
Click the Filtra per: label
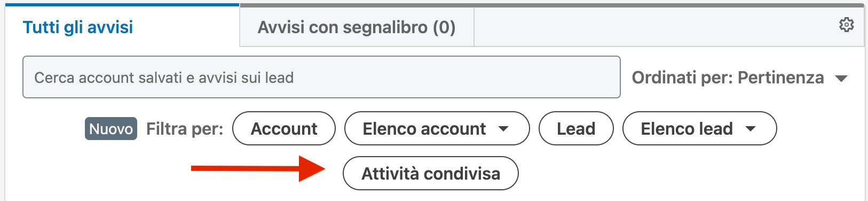[185, 129]
